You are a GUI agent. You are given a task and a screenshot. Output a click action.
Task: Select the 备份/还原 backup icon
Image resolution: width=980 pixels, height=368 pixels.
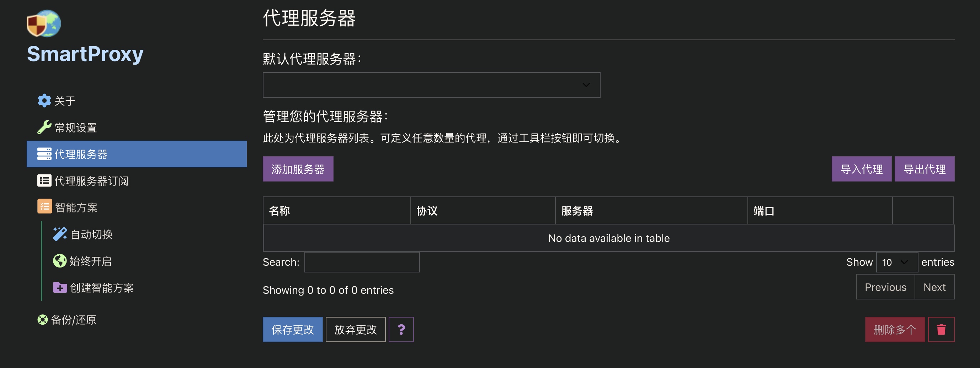coord(43,320)
